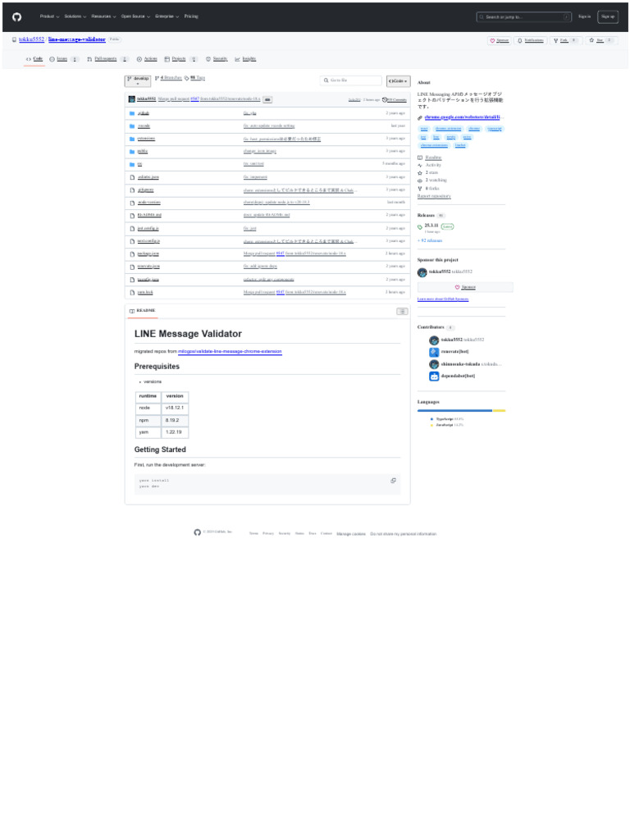The image size is (630, 840).
Task: Open the green Code dropdown button
Action: [398, 81]
